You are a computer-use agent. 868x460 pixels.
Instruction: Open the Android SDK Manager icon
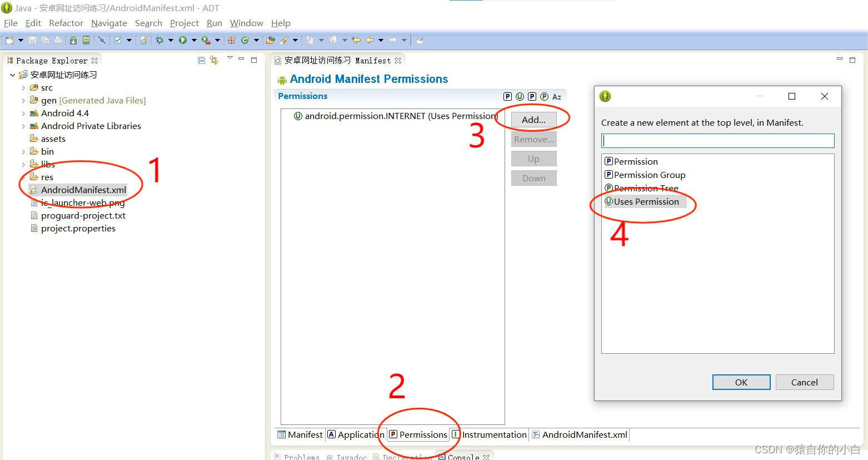(x=73, y=40)
